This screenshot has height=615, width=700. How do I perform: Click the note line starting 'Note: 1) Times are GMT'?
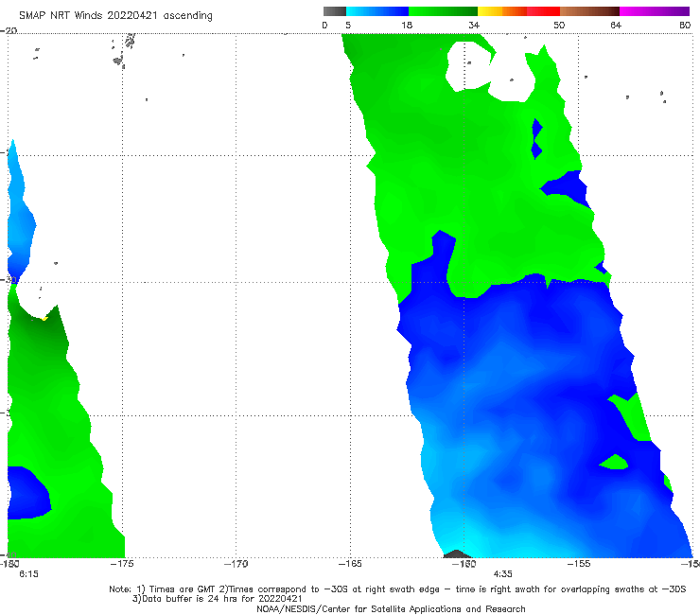pyautogui.click(x=397, y=589)
